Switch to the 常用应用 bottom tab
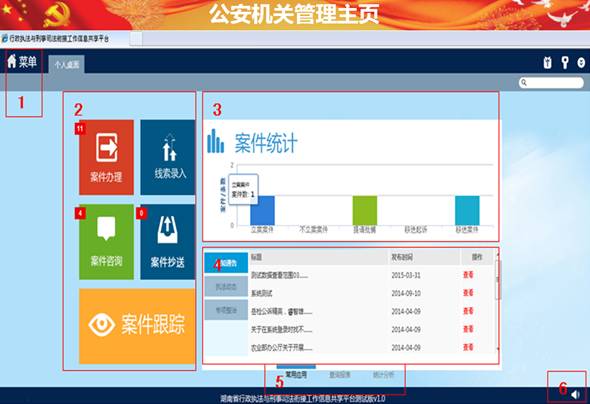Image resolution: width=590 pixels, height=404 pixels. pyautogui.click(x=296, y=374)
